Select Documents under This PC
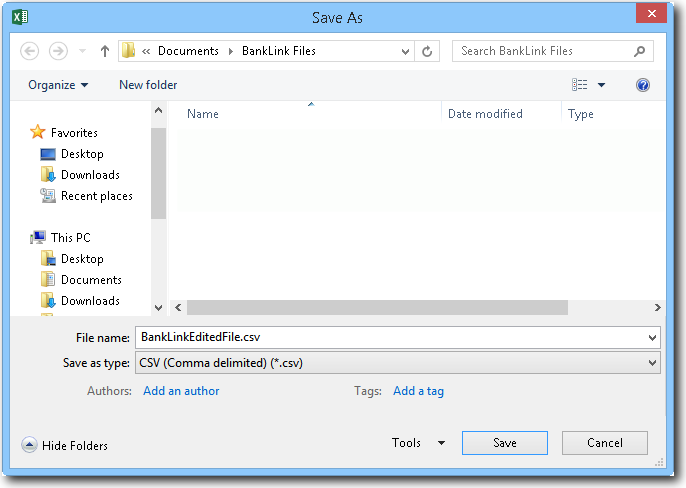 pyautogui.click(x=90, y=280)
